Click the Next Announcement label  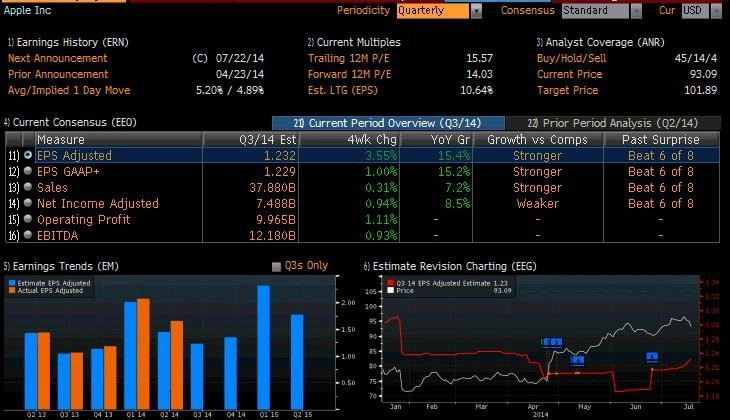(x=57, y=59)
